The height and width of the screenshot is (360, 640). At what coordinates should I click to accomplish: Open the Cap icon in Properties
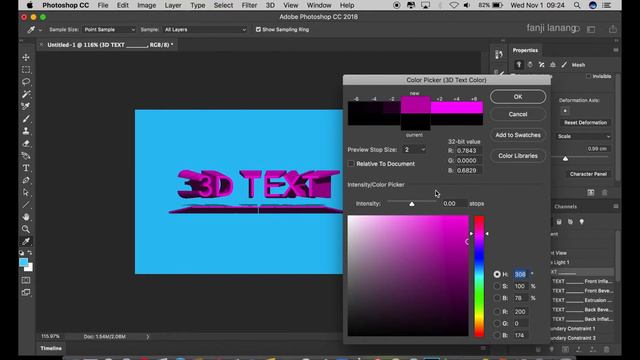click(541, 64)
